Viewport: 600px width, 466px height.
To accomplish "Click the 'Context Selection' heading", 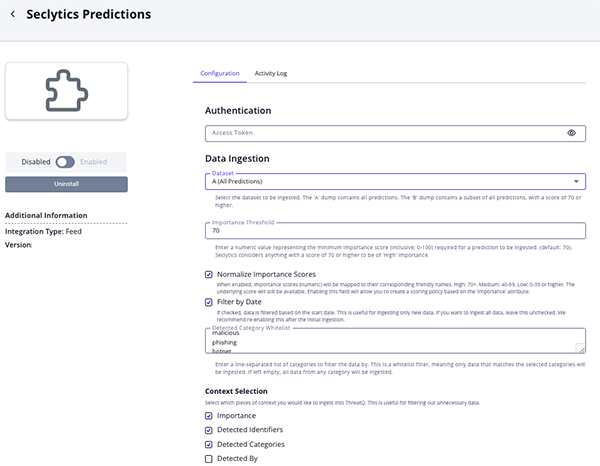I will (236, 391).
